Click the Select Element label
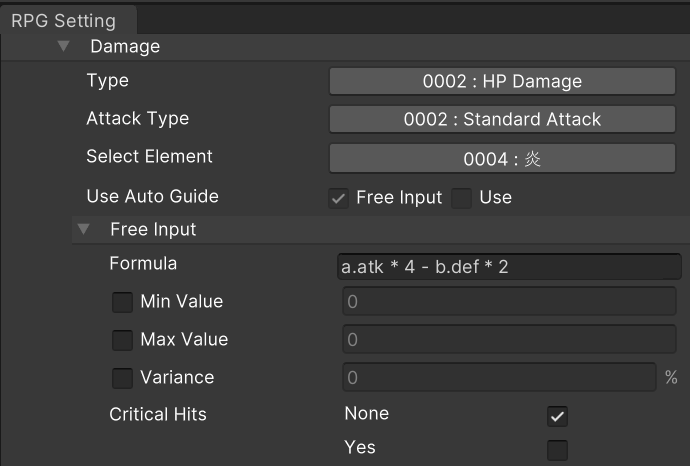Viewport: 690px width, 466px height. pyautogui.click(x=149, y=156)
